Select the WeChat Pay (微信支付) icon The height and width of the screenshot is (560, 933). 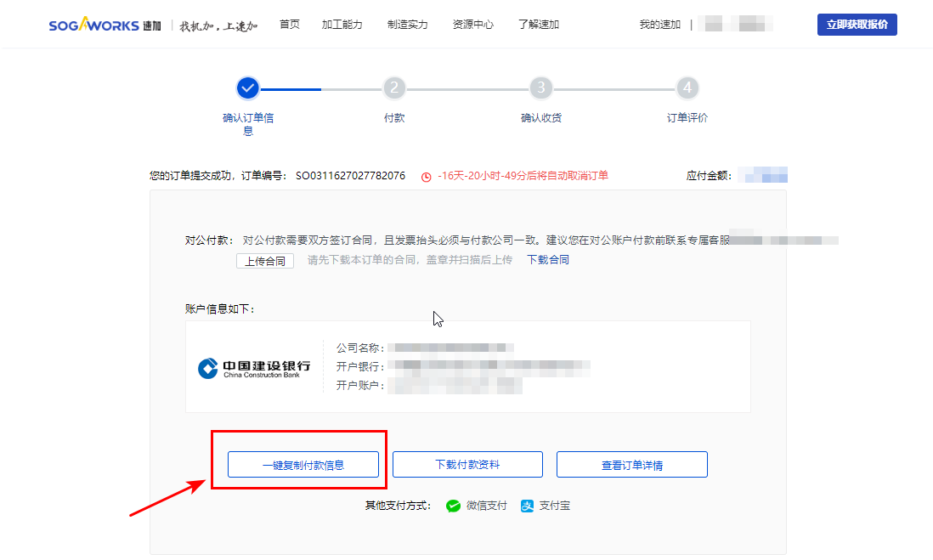(454, 506)
